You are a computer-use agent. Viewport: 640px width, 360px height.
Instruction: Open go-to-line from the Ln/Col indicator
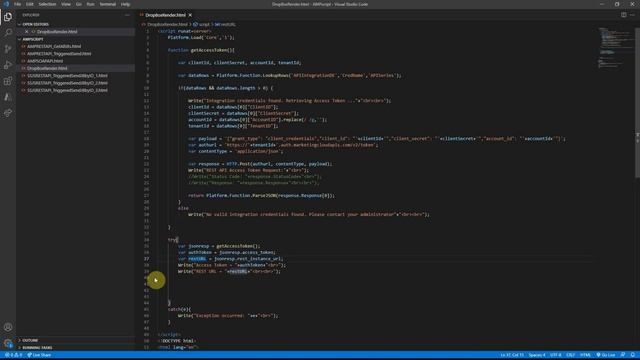pyautogui.click(x=512, y=355)
